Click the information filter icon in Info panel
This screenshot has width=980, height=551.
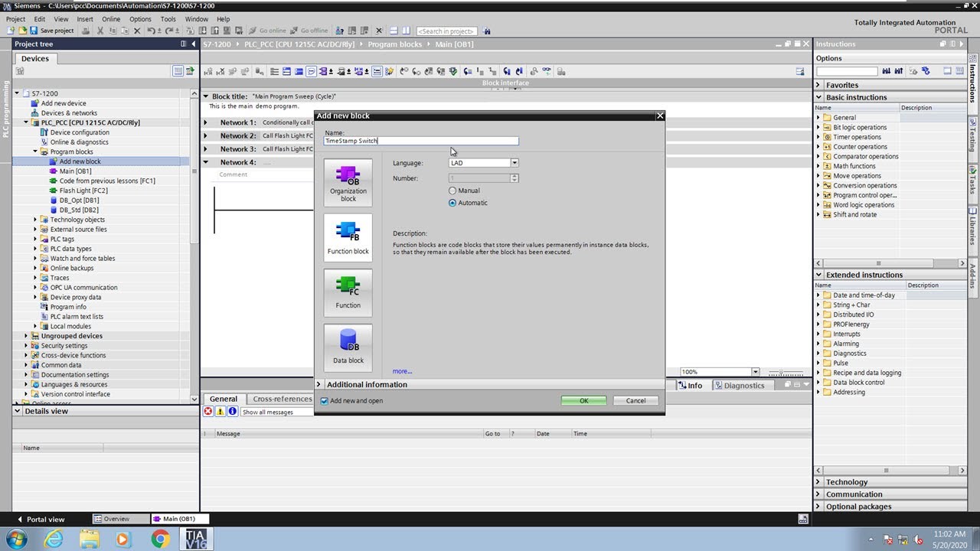(232, 412)
